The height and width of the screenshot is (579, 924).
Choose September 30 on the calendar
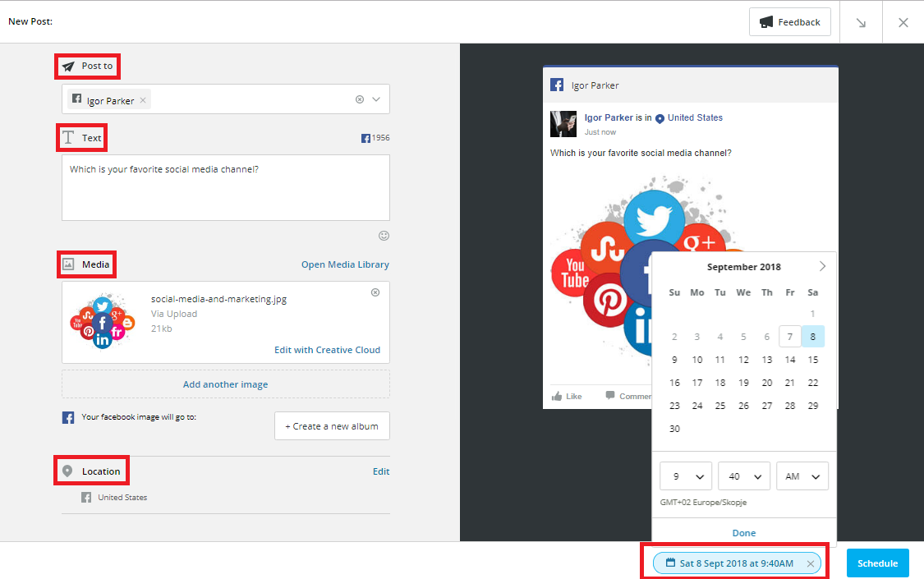point(675,429)
